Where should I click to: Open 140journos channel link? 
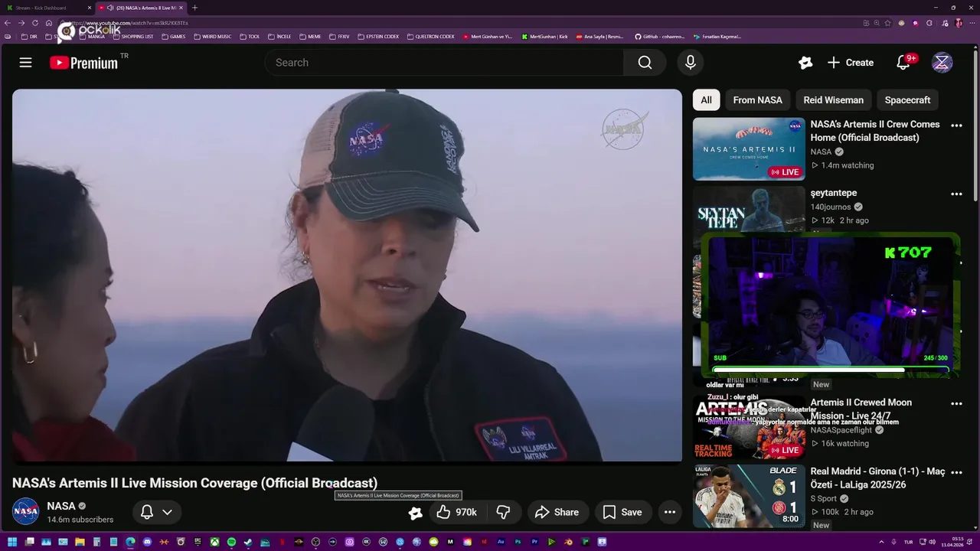831,207
